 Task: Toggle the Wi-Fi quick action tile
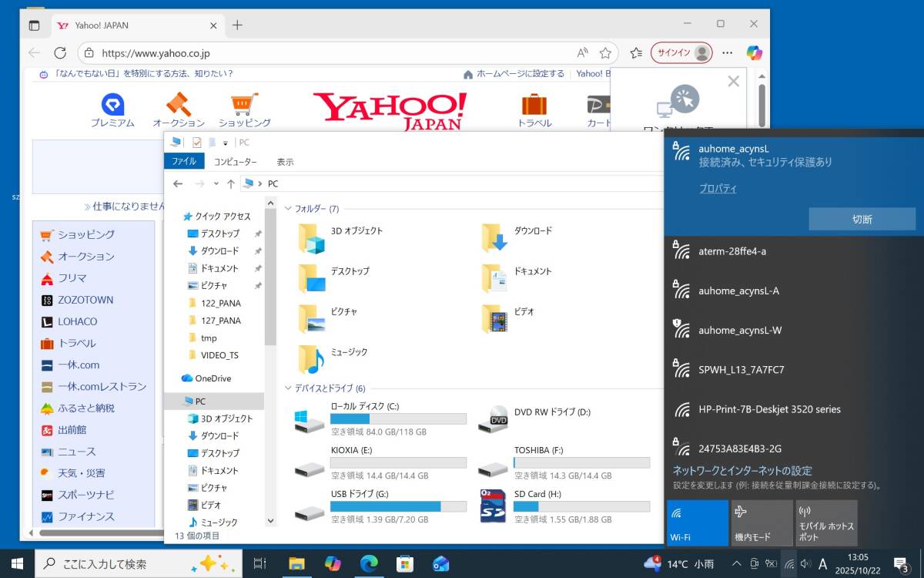(x=697, y=523)
